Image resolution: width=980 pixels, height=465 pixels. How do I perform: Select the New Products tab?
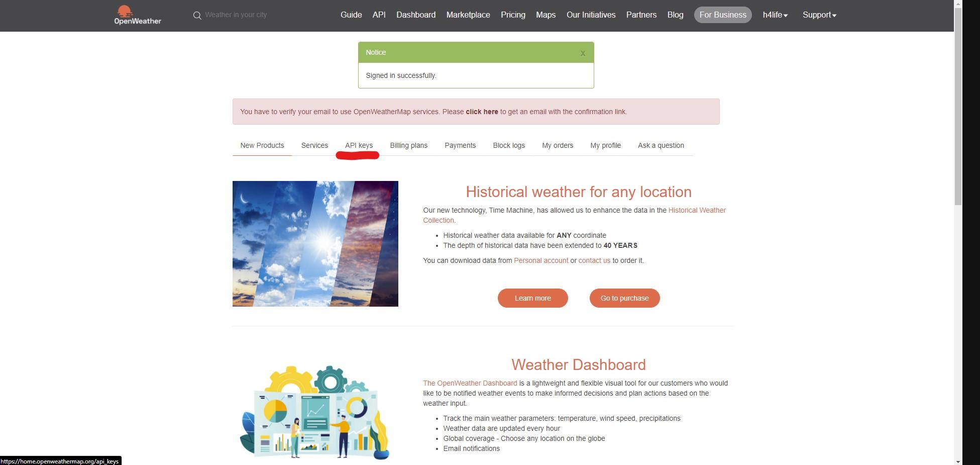point(262,145)
